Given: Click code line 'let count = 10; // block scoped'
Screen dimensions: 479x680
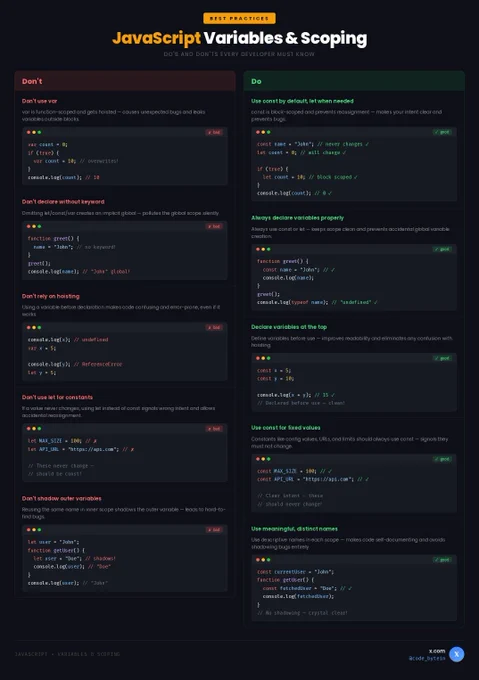Looking at the screenshot, I should pos(310,177).
